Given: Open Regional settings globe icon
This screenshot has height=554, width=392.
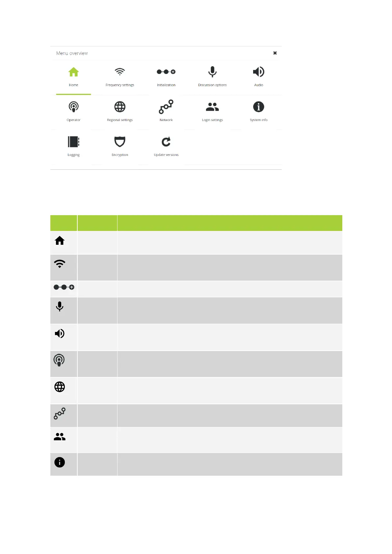Looking at the screenshot, I should (x=120, y=107).
